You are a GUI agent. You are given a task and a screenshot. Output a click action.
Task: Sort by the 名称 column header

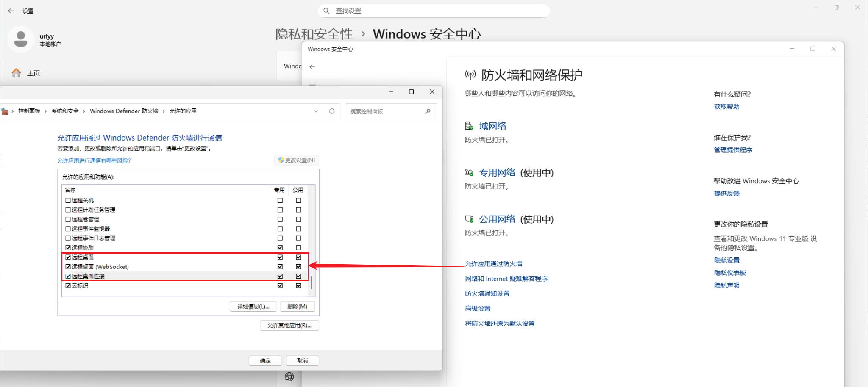click(166, 190)
